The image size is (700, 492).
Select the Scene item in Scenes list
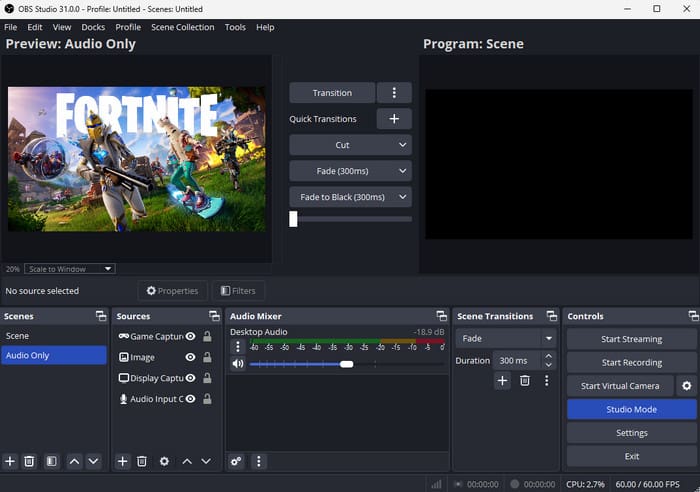pos(54,336)
